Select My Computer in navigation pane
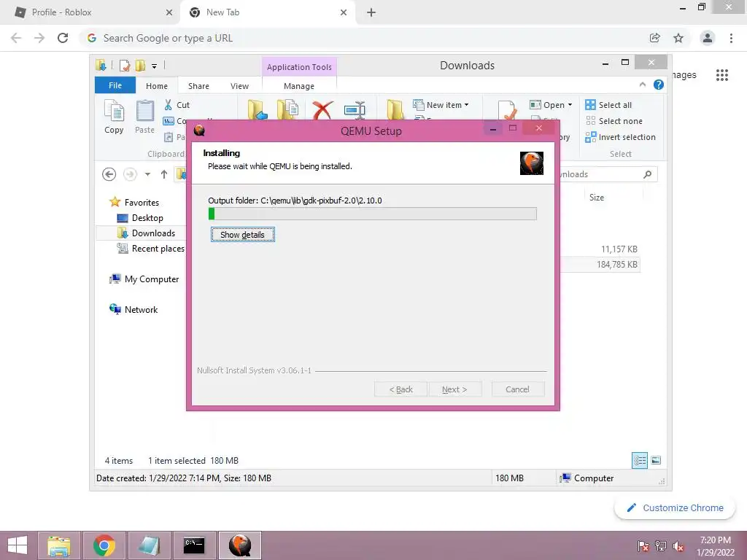The width and height of the screenshot is (747, 560). (x=144, y=279)
